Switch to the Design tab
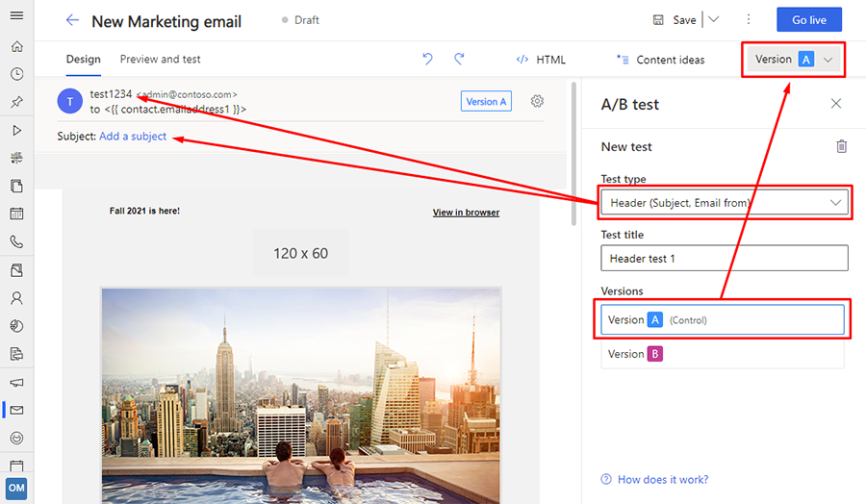The height and width of the screenshot is (504, 866). [84, 59]
